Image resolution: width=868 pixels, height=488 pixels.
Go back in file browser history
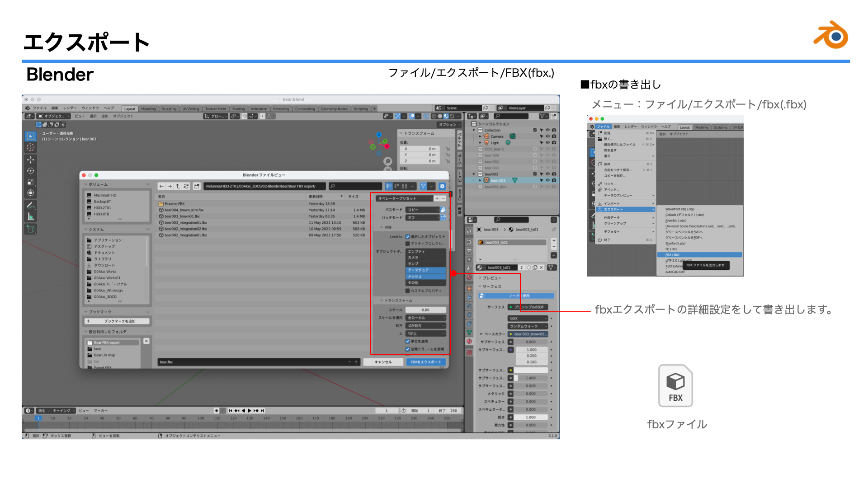tap(161, 186)
